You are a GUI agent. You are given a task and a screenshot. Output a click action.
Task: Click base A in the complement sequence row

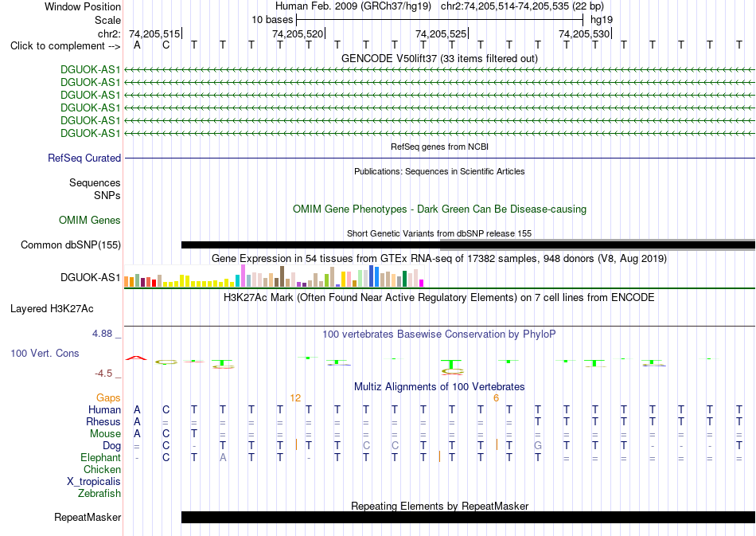138,45
